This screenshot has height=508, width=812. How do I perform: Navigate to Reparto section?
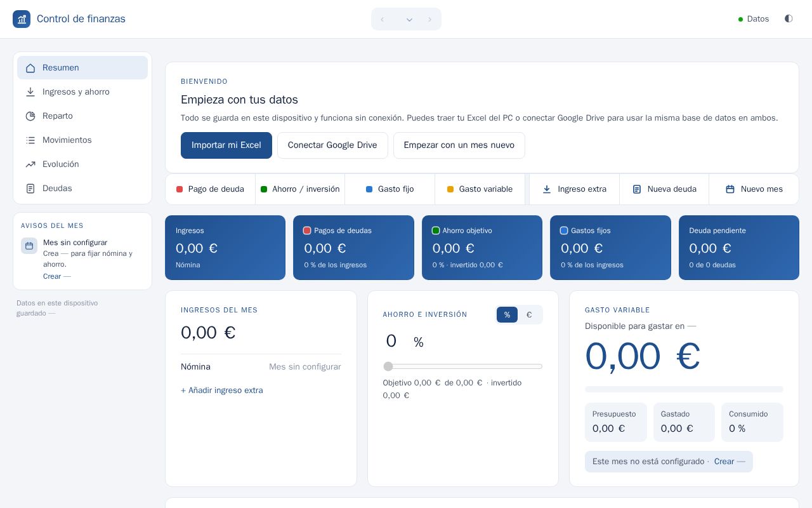point(82,116)
